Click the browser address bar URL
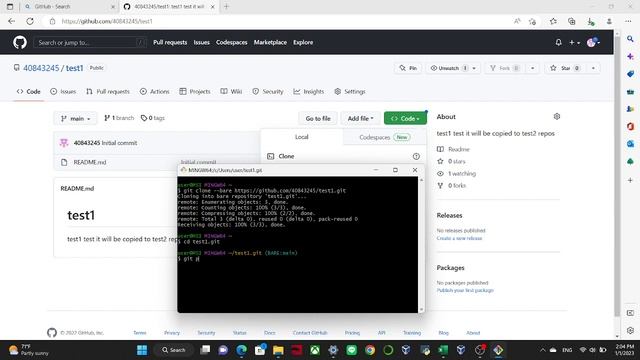640x360 pixels. click(x=107, y=21)
